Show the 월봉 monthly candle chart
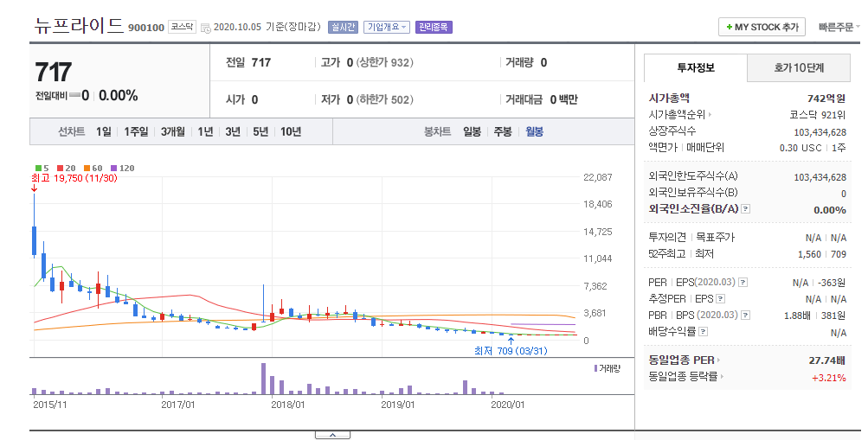This screenshot has width=868, height=440. coord(534,131)
